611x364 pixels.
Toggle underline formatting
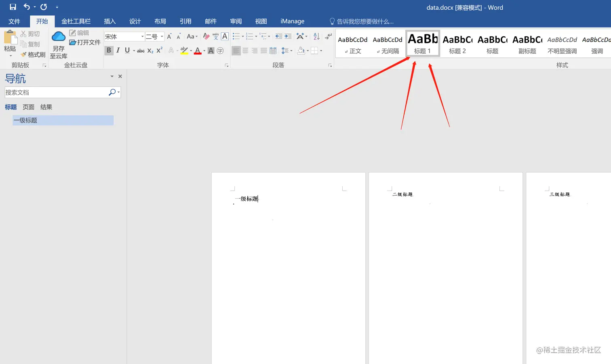click(127, 50)
